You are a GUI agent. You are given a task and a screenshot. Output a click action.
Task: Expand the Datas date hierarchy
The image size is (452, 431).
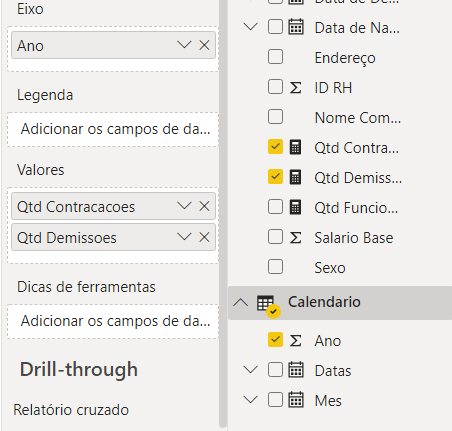pyautogui.click(x=251, y=369)
